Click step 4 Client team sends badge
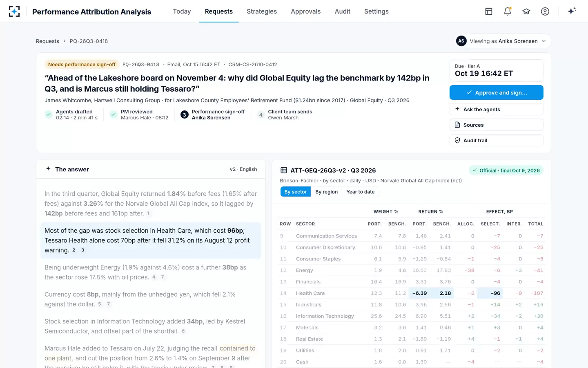This screenshot has width=588, height=368. point(261,115)
